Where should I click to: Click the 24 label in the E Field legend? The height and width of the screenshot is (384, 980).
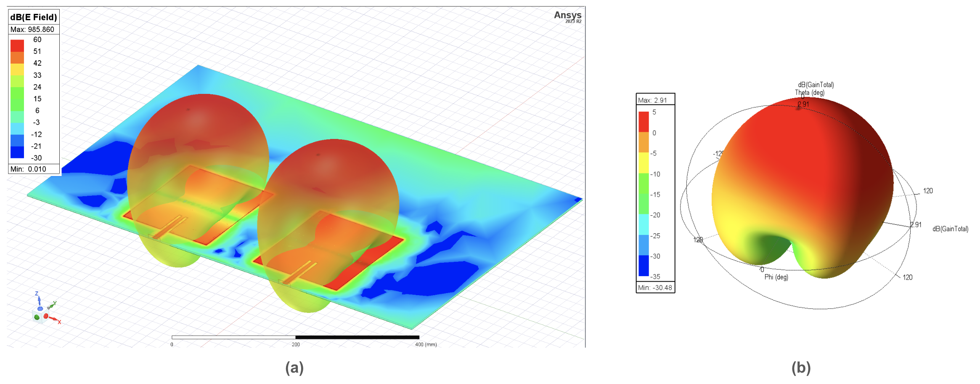(37, 87)
